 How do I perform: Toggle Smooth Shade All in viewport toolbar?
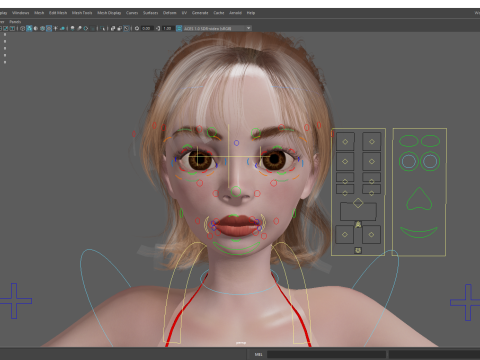point(29,28)
